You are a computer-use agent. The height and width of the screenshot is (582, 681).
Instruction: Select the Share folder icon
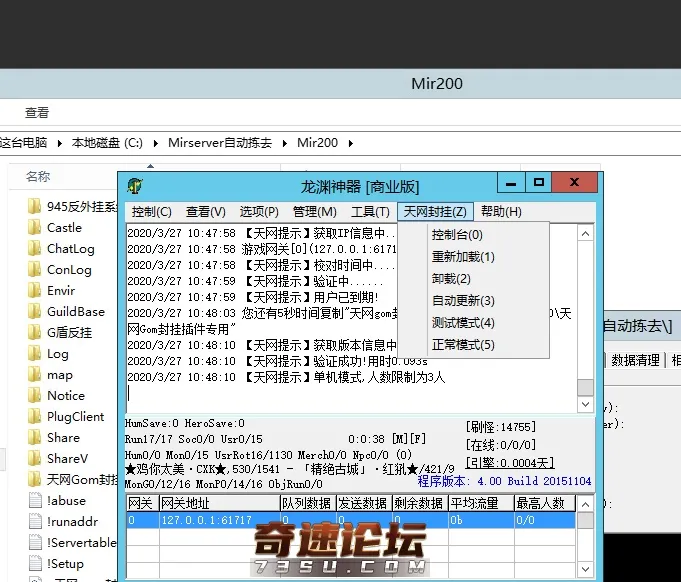point(34,437)
